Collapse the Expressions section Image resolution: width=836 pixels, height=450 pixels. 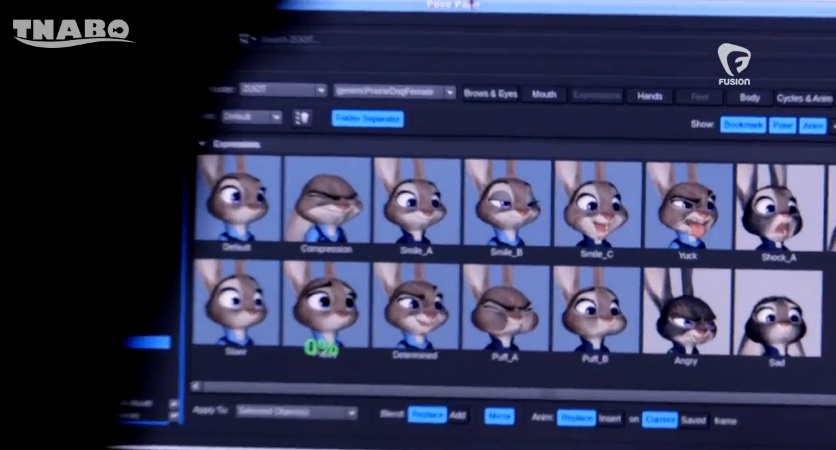point(203,143)
